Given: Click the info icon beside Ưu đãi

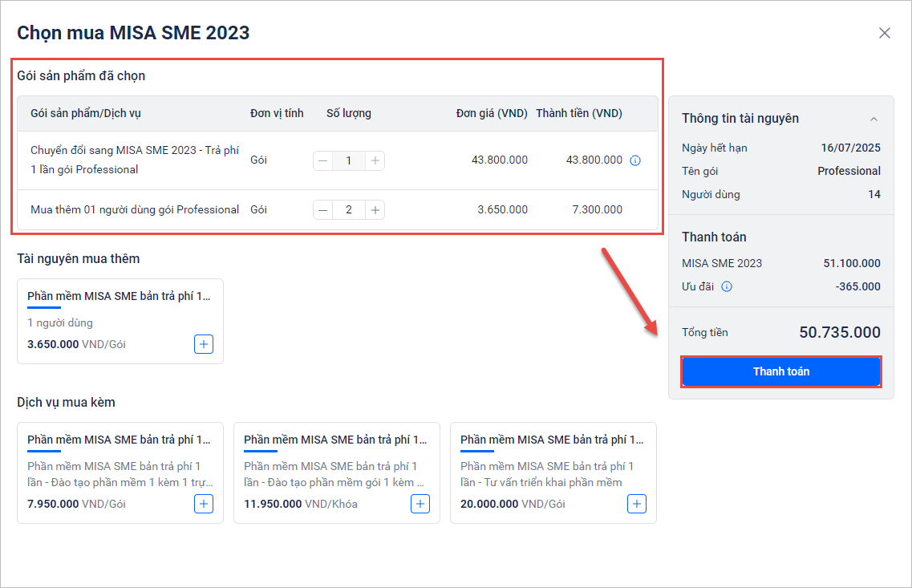Looking at the screenshot, I should [726, 286].
